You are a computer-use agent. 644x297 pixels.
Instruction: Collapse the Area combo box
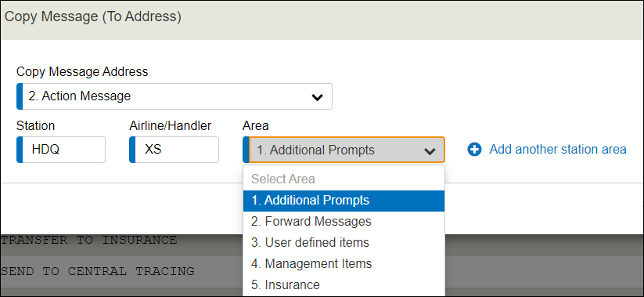tap(344, 150)
